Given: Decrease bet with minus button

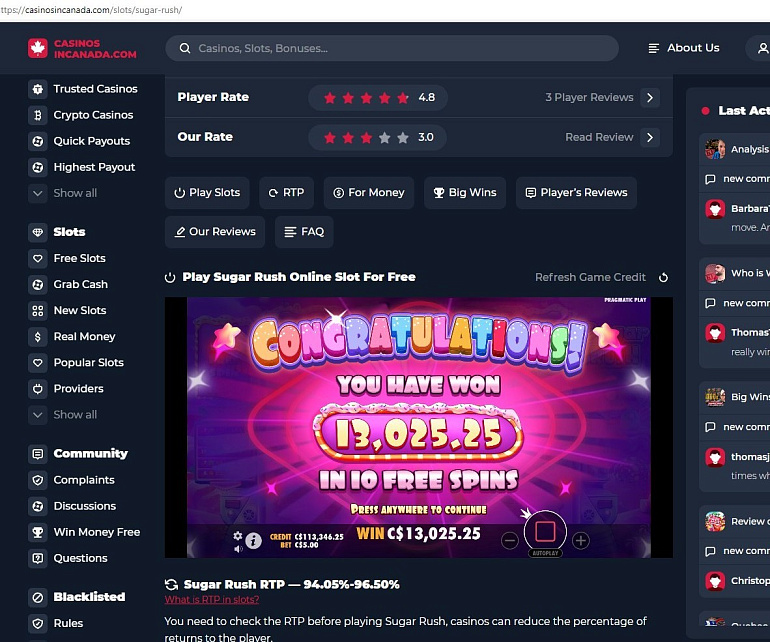Looking at the screenshot, I should pyautogui.click(x=510, y=541).
